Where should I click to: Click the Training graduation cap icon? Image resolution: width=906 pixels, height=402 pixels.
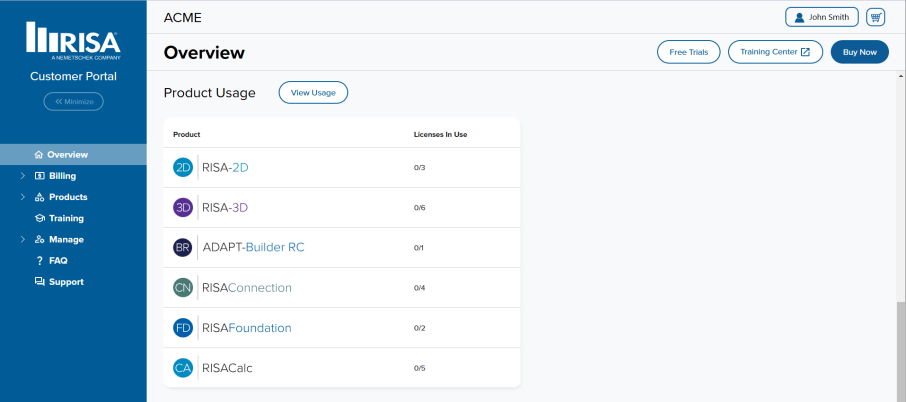pyautogui.click(x=40, y=218)
